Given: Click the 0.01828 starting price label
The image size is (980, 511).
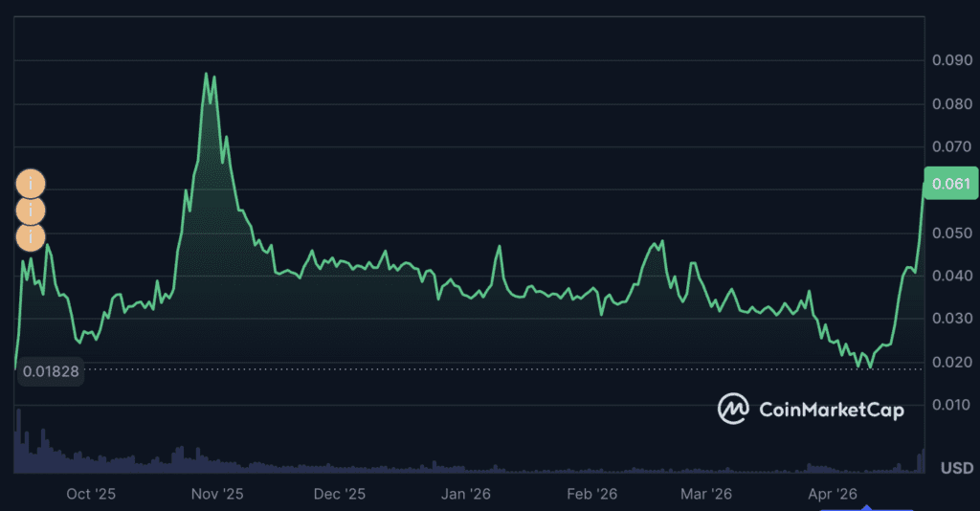Looking at the screenshot, I should [x=51, y=369].
